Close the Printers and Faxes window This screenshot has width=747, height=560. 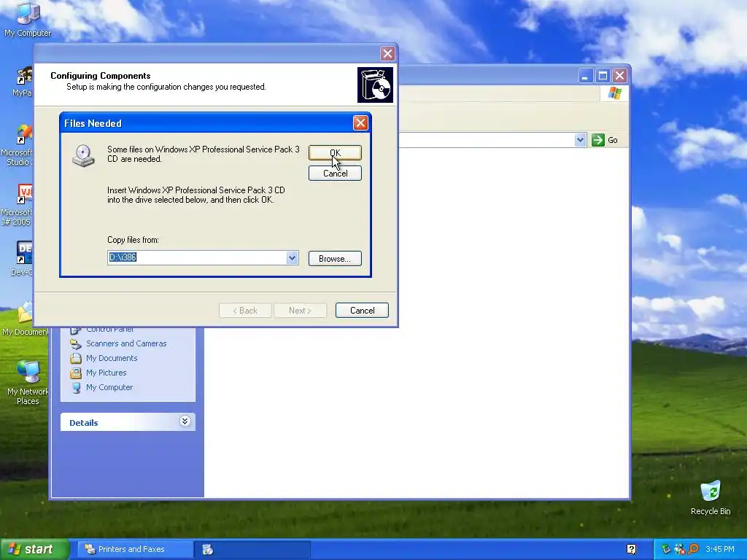[x=619, y=76]
